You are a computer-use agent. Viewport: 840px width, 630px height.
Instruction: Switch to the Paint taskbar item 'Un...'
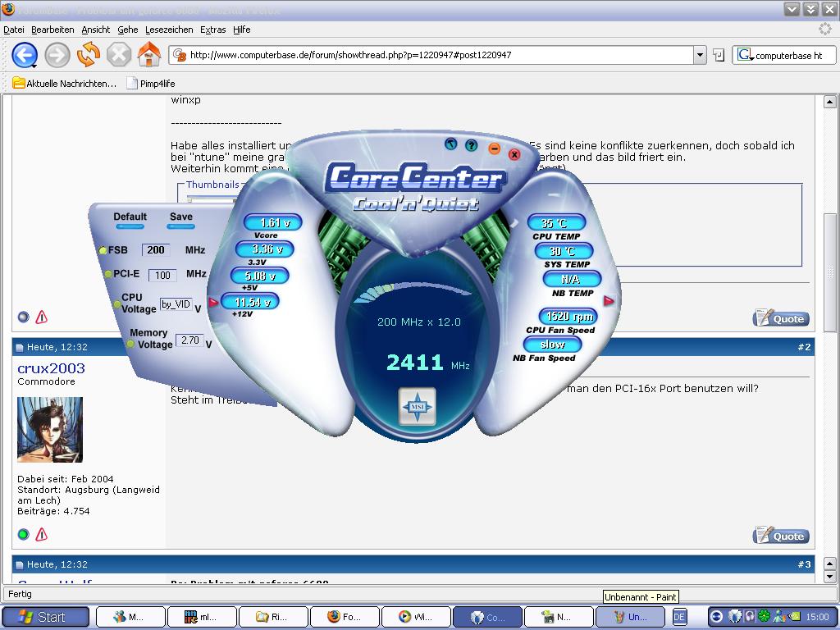click(x=630, y=617)
